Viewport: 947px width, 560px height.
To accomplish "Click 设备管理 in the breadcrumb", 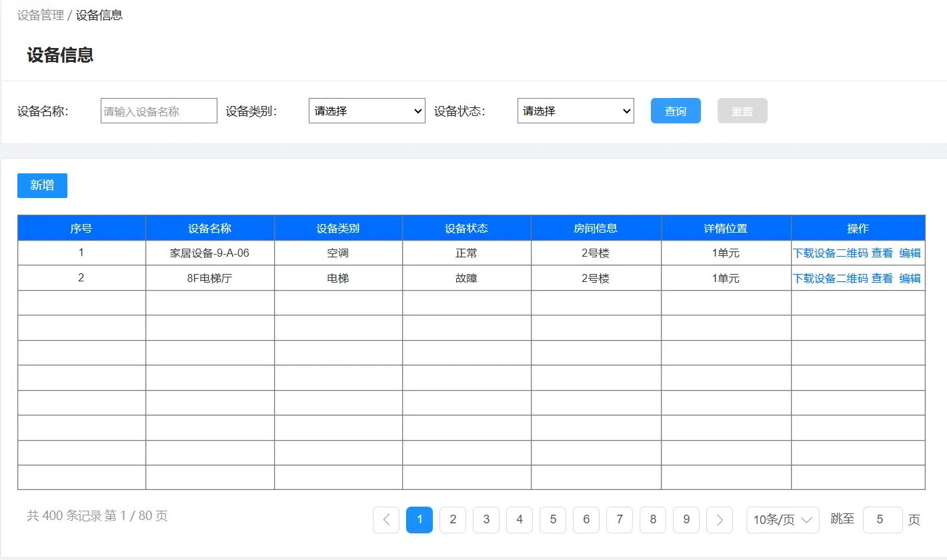I will click(41, 15).
